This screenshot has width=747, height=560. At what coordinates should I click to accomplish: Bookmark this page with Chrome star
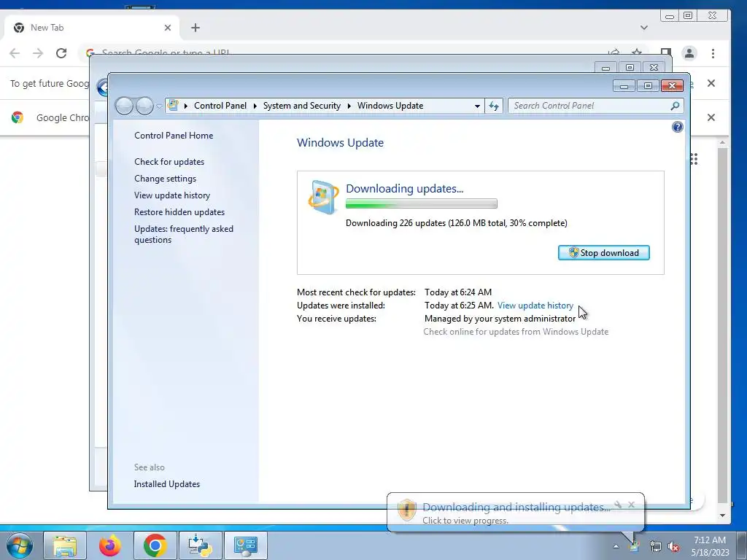point(636,52)
